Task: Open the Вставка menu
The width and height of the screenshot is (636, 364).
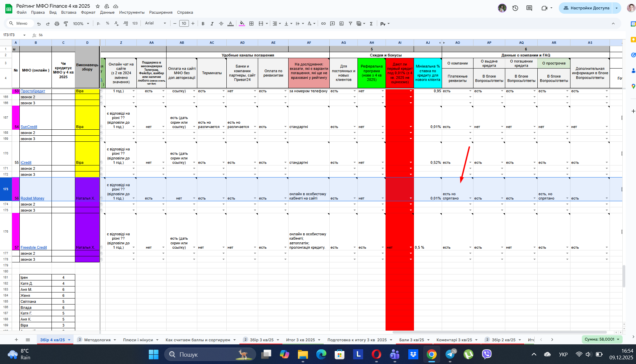Action: pyautogui.click(x=69, y=12)
